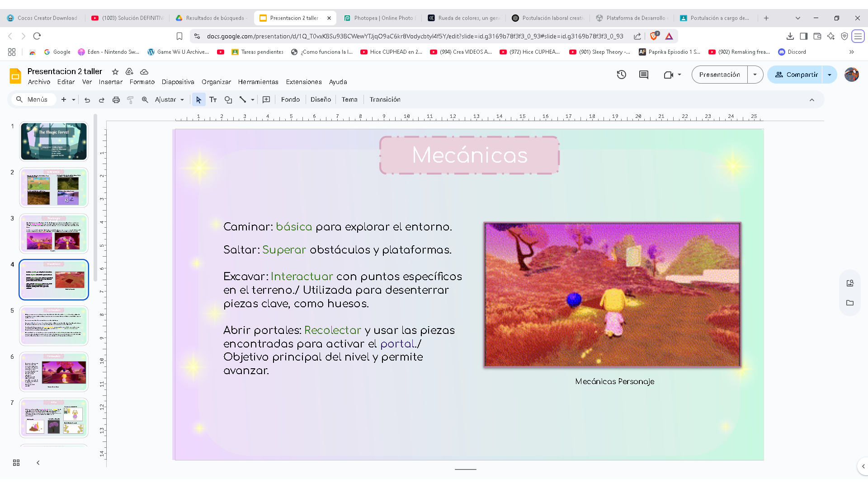This screenshot has height=488, width=868.
Task: Click the bookmark page icon
Action: (179, 36)
